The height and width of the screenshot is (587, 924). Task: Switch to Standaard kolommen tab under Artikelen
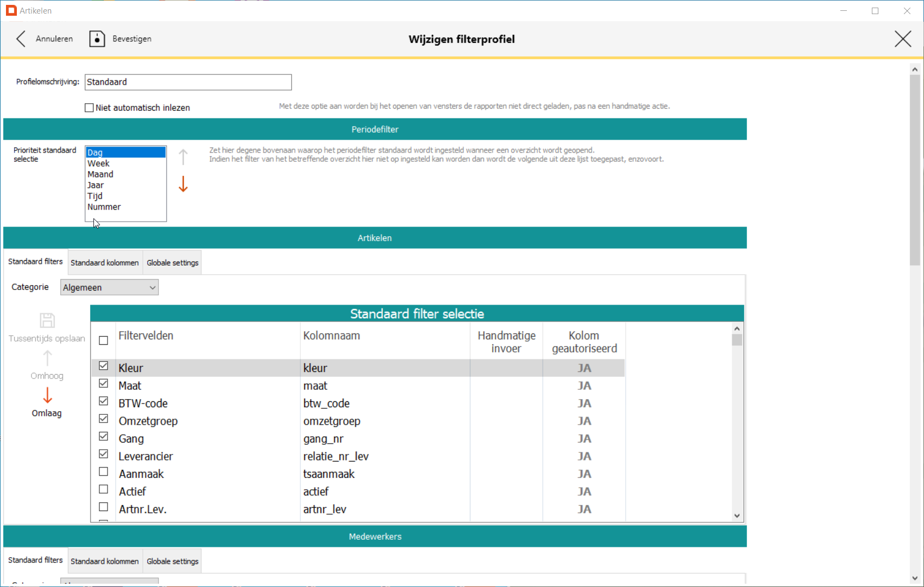coord(105,263)
